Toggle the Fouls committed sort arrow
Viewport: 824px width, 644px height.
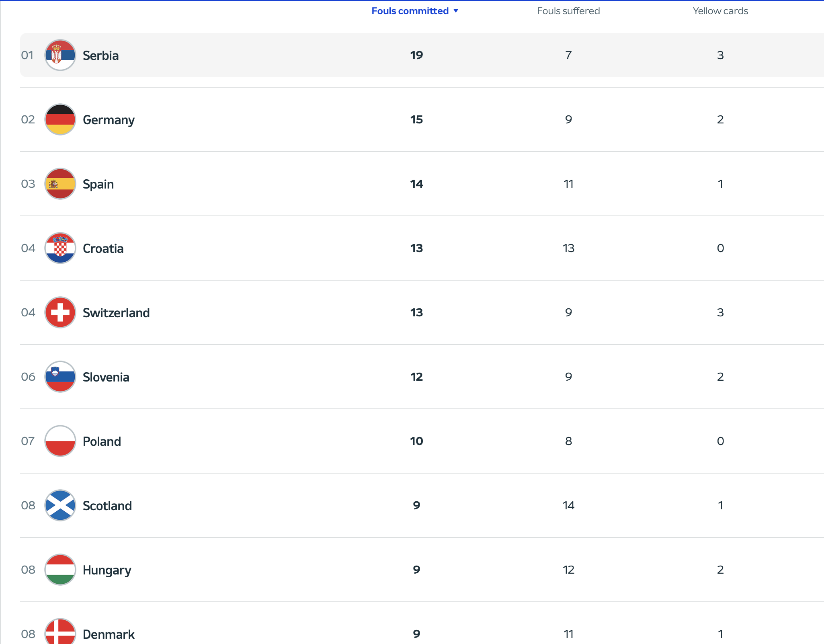(x=456, y=11)
